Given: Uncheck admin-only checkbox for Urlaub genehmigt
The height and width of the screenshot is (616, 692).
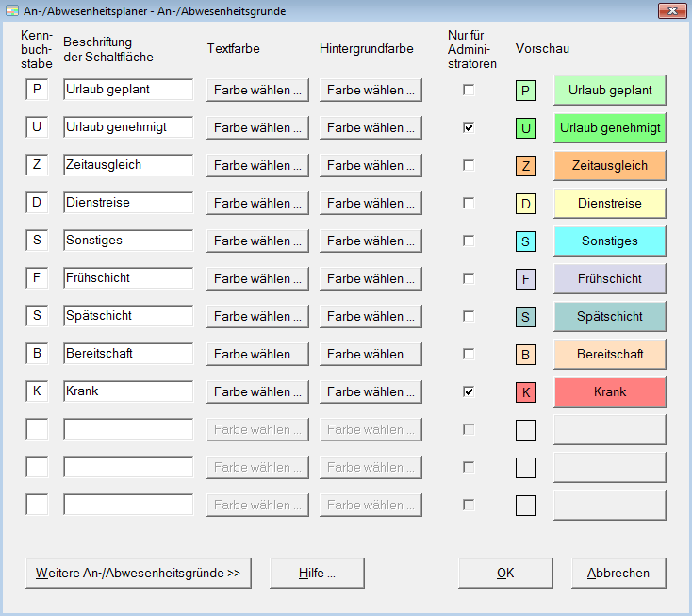Looking at the screenshot, I should (x=469, y=127).
